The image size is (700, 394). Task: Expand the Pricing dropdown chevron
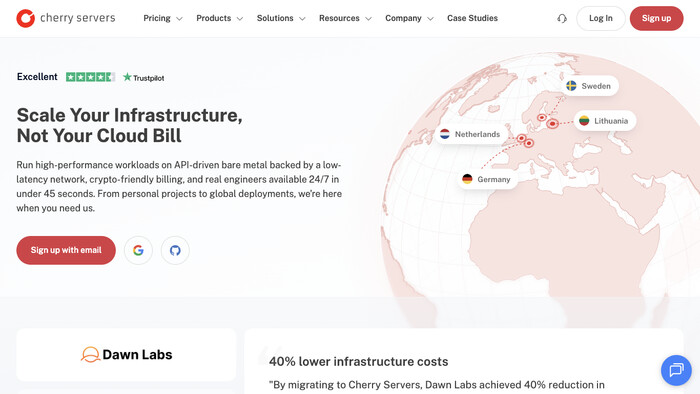click(x=179, y=19)
